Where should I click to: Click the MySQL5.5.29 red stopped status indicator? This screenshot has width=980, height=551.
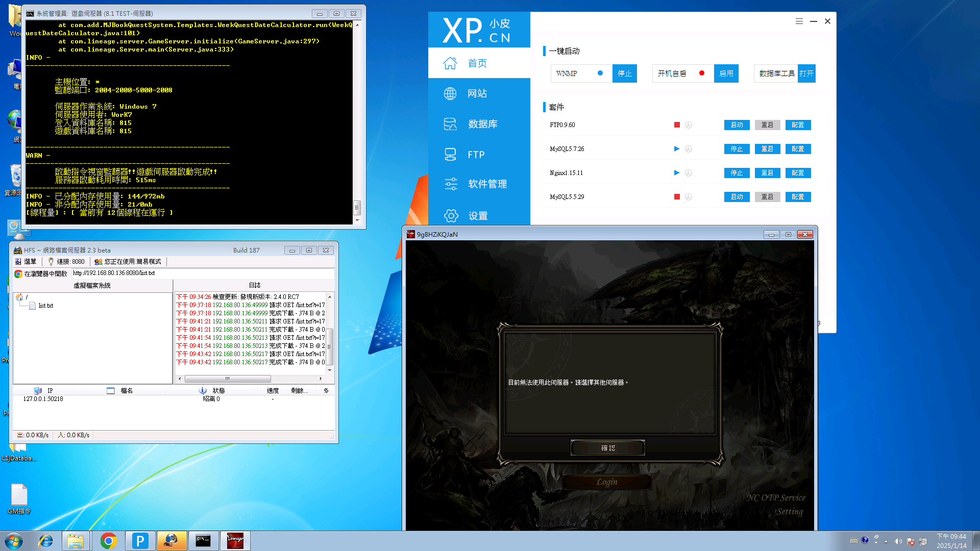point(677,197)
